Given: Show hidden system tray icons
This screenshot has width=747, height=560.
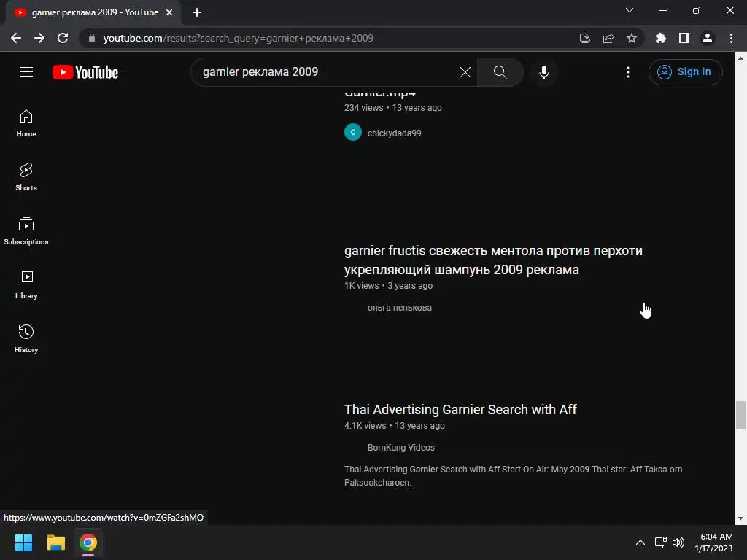Looking at the screenshot, I should tap(640, 542).
